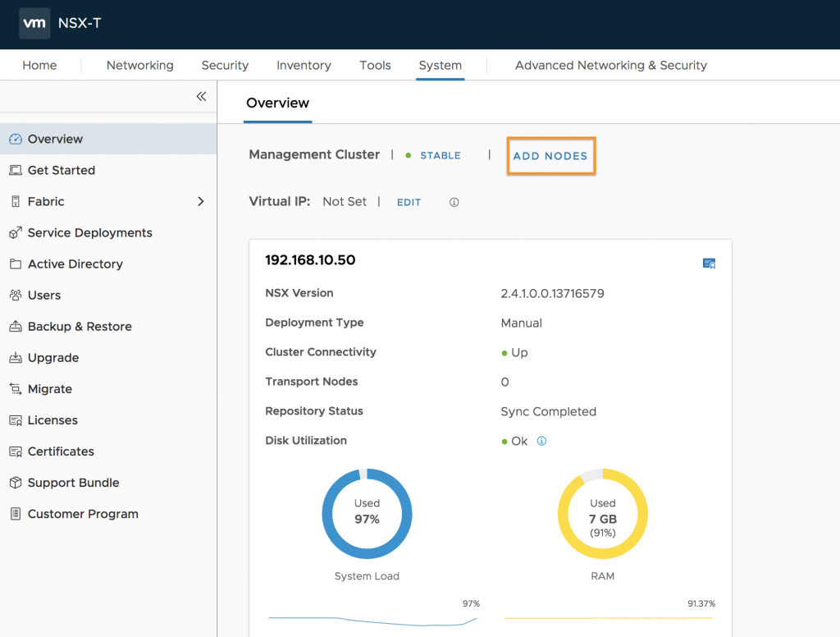
Task: Click the Sync Completed repository status
Action: tap(548, 411)
